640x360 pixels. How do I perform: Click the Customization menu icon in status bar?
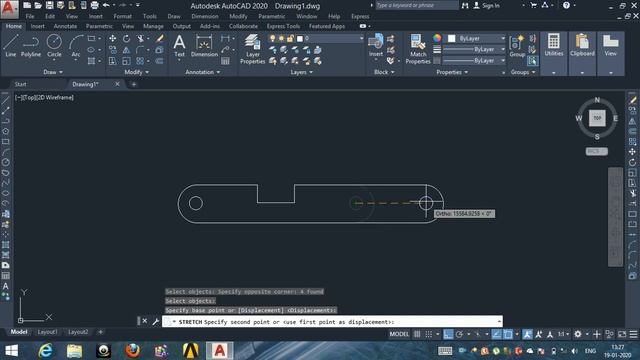[x=633, y=334]
